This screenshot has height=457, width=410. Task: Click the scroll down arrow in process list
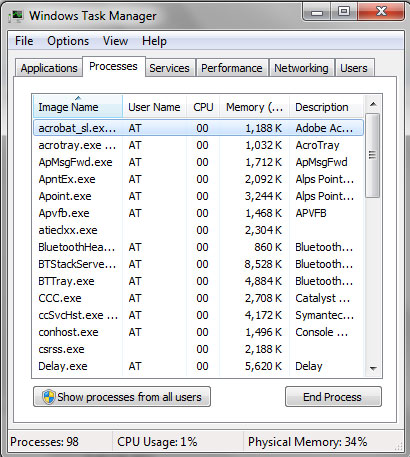(x=373, y=368)
